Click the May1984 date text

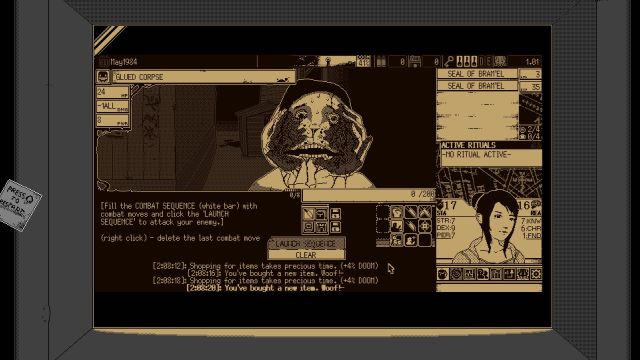[124, 62]
